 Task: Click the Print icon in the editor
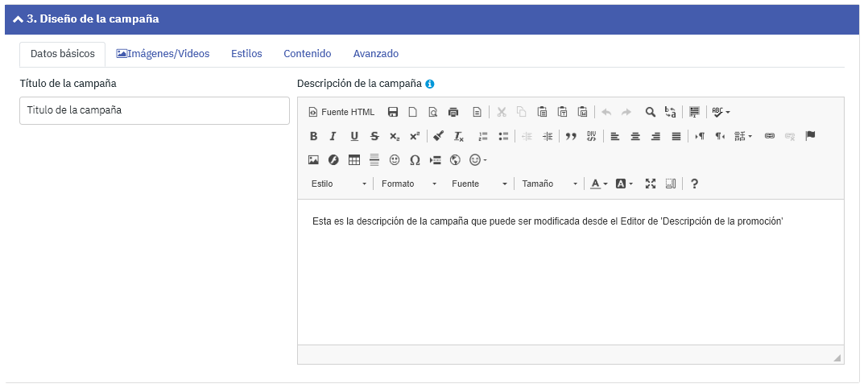pos(453,112)
